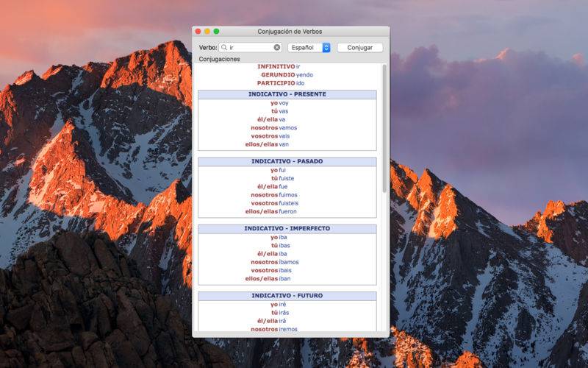588x368 pixels.
Task: Click the past form fui
Action: tap(282, 171)
